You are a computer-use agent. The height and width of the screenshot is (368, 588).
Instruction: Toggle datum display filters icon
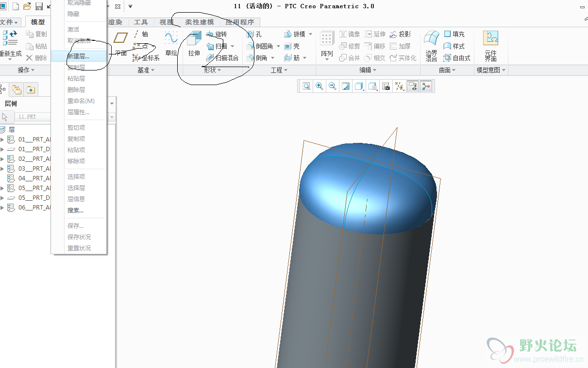pyautogui.click(x=400, y=87)
